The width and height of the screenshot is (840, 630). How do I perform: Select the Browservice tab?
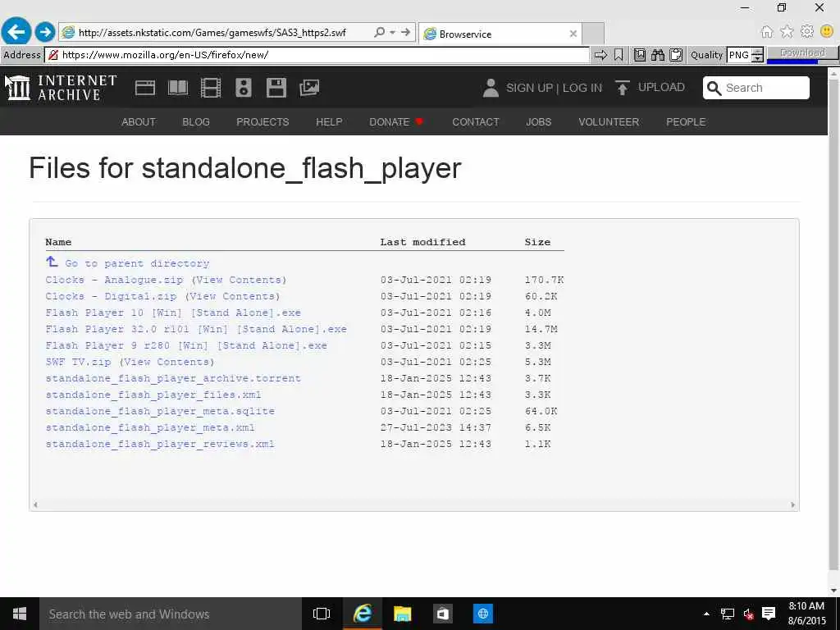click(x=500, y=34)
